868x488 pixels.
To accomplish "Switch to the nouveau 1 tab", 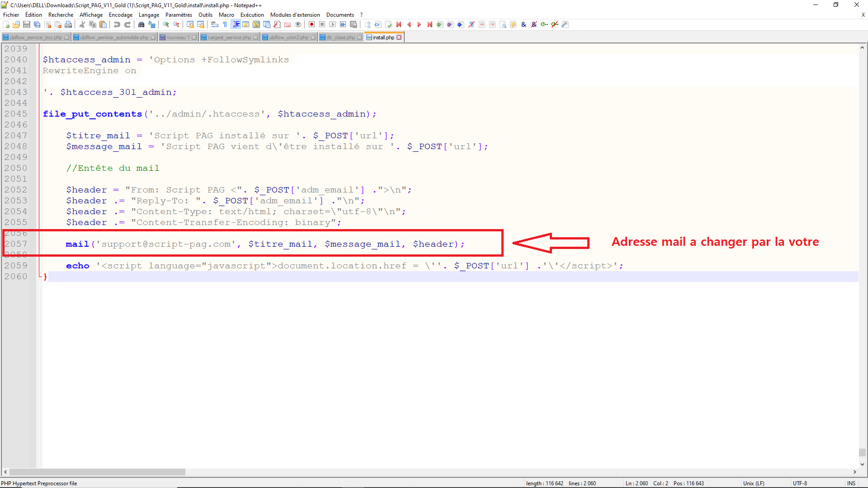I will (178, 38).
